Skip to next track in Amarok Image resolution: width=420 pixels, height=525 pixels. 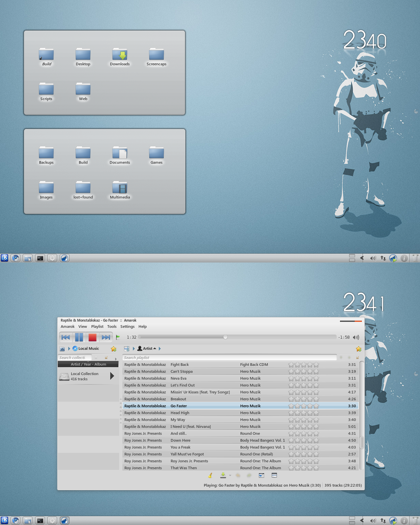pyautogui.click(x=106, y=337)
